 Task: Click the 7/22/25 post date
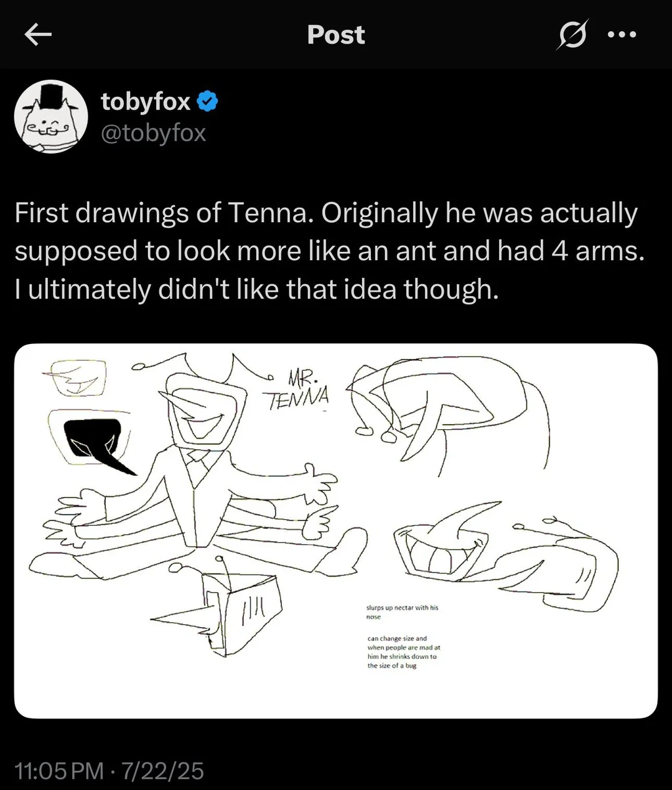point(163,771)
